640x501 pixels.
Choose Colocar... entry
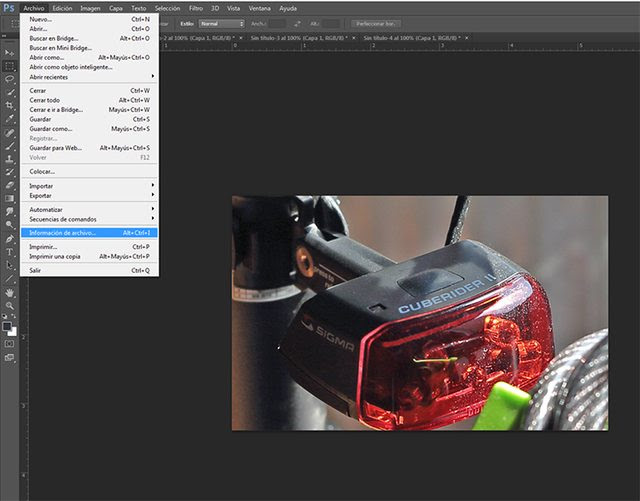89,171
